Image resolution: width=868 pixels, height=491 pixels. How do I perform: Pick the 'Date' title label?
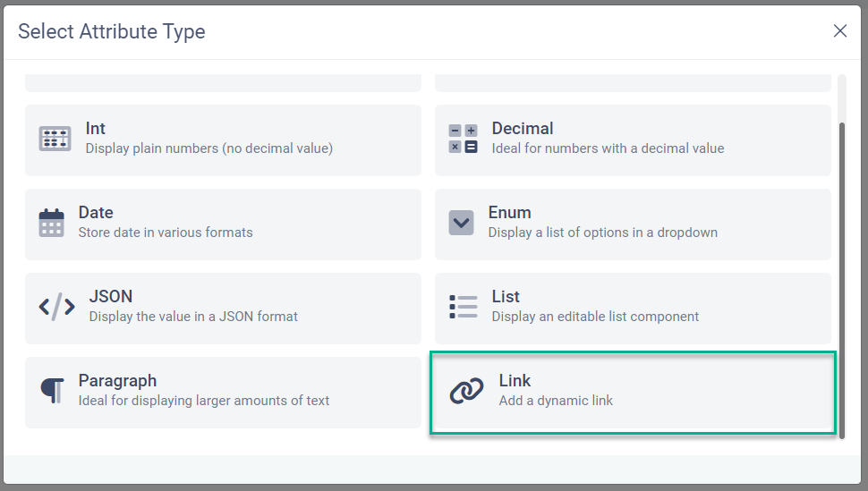point(96,213)
